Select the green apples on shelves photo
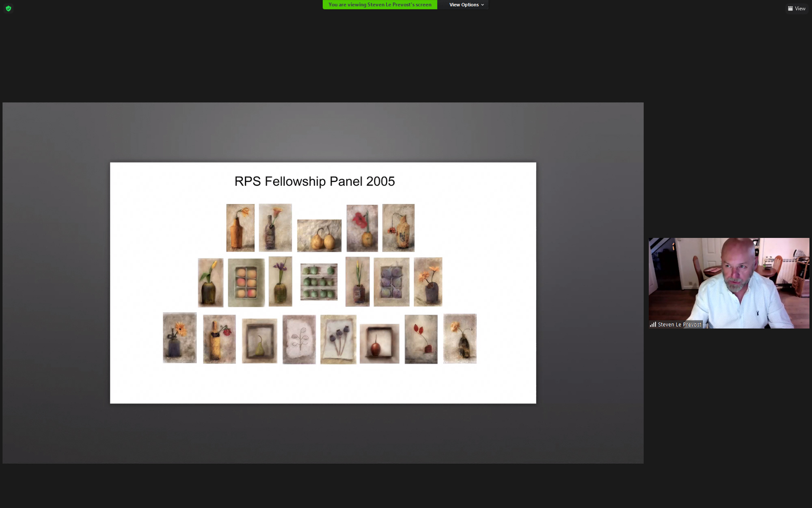 (x=319, y=282)
